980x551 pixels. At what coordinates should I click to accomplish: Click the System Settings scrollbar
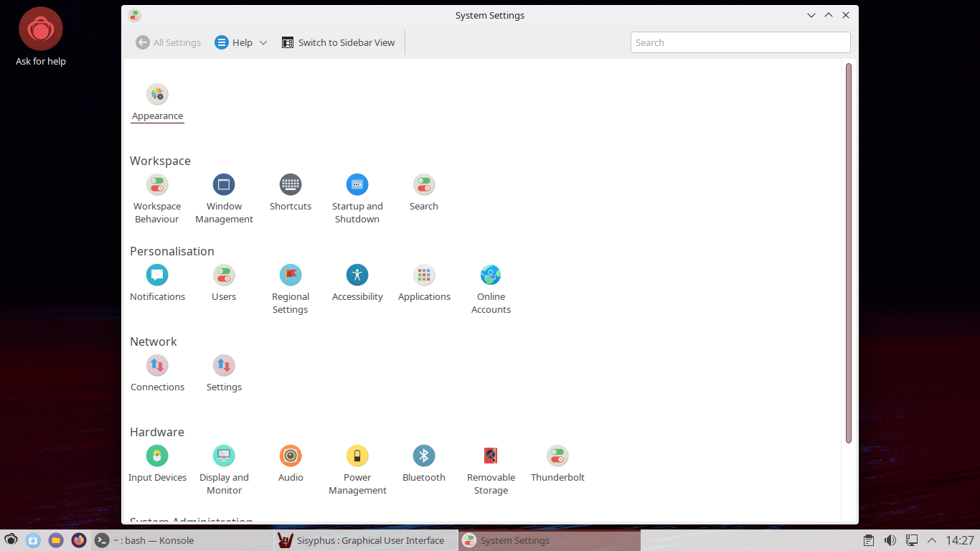tap(849, 253)
